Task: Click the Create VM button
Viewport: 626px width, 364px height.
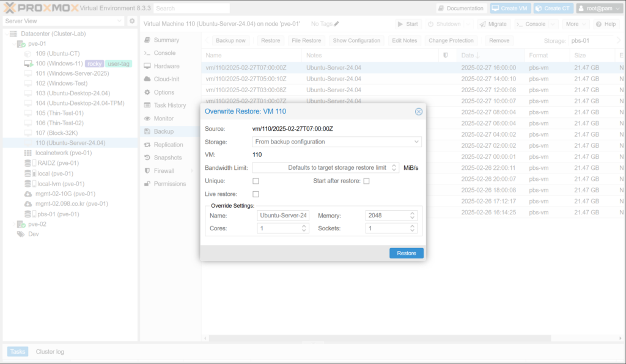Action: pyautogui.click(x=509, y=9)
